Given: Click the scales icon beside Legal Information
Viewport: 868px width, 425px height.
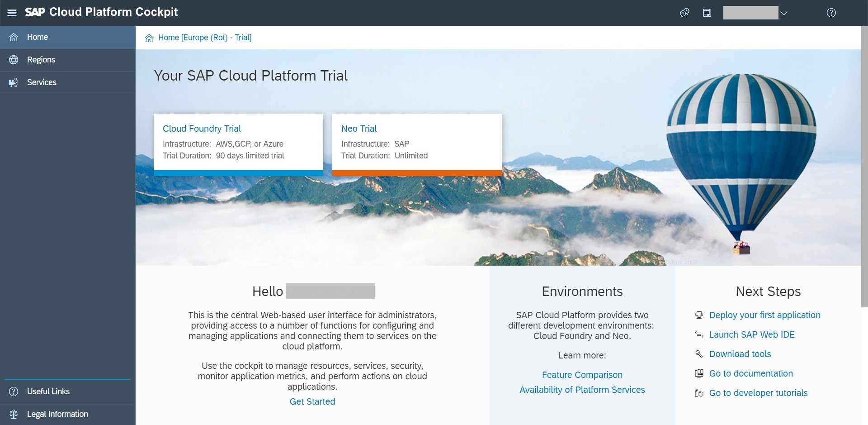Looking at the screenshot, I should coord(14,414).
